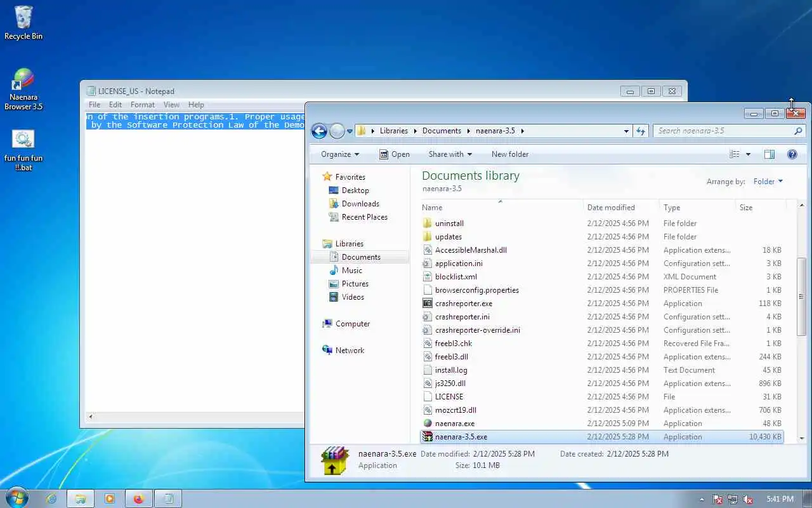The width and height of the screenshot is (812, 508).
Task: Open recent pages dropdown next to Forward
Action: coord(350,131)
